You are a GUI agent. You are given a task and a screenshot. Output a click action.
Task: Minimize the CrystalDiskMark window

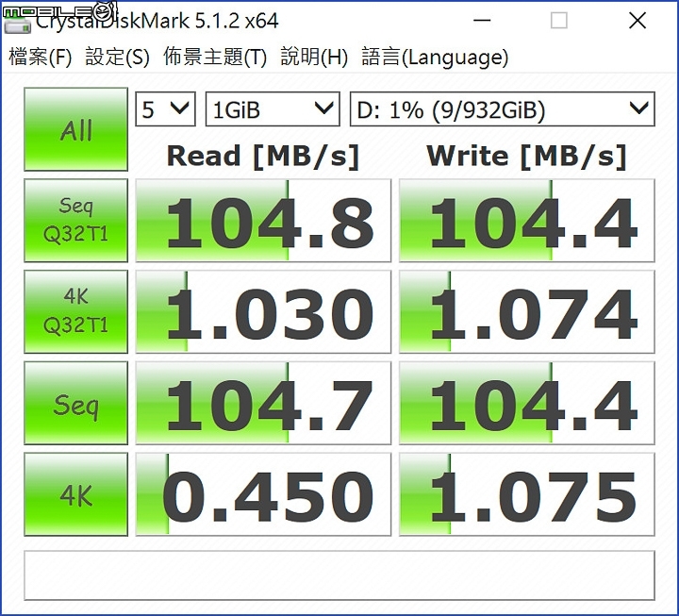tap(482, 21)
